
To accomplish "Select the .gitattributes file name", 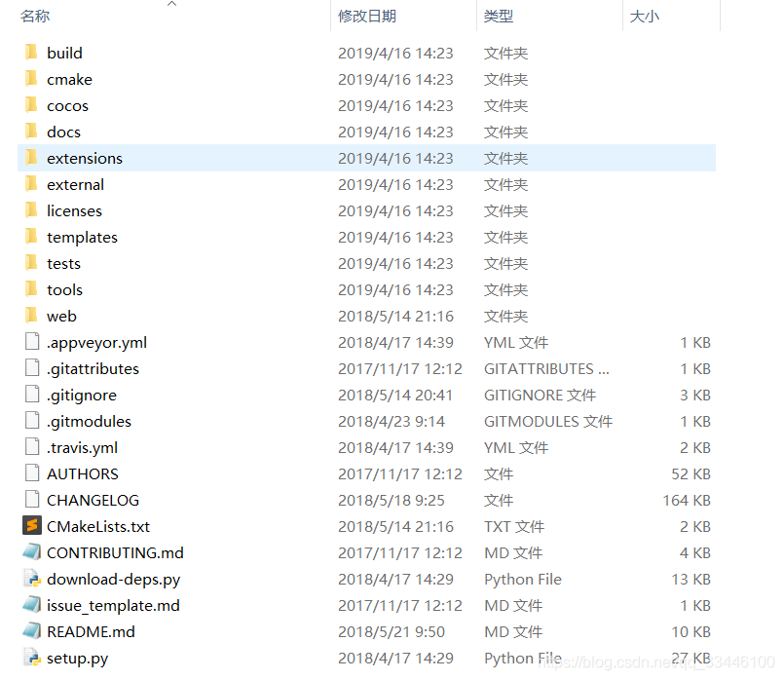I will tap(93, 368).
